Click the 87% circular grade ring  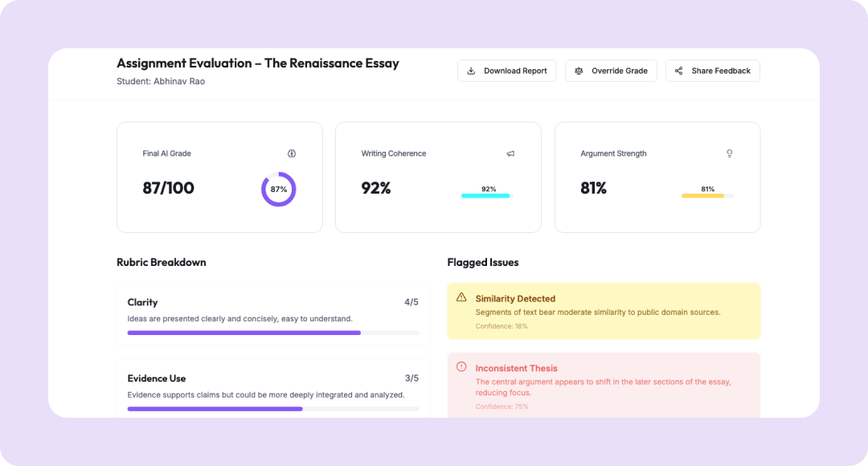[278, 190]
